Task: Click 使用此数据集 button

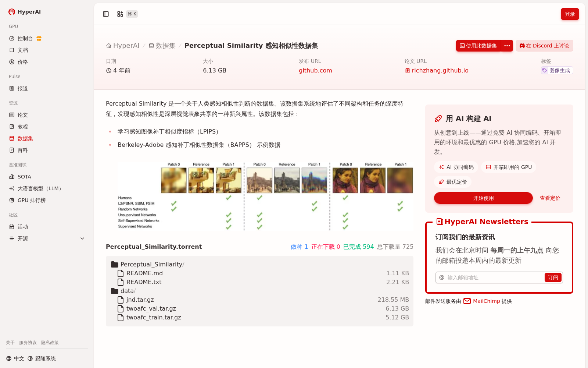Action: (x=478, y=46)
